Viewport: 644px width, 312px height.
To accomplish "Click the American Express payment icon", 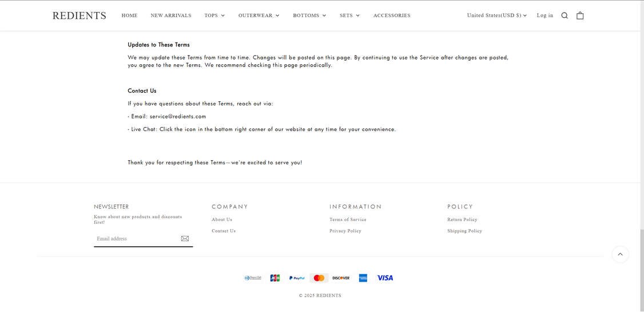I will pos(363,278).
